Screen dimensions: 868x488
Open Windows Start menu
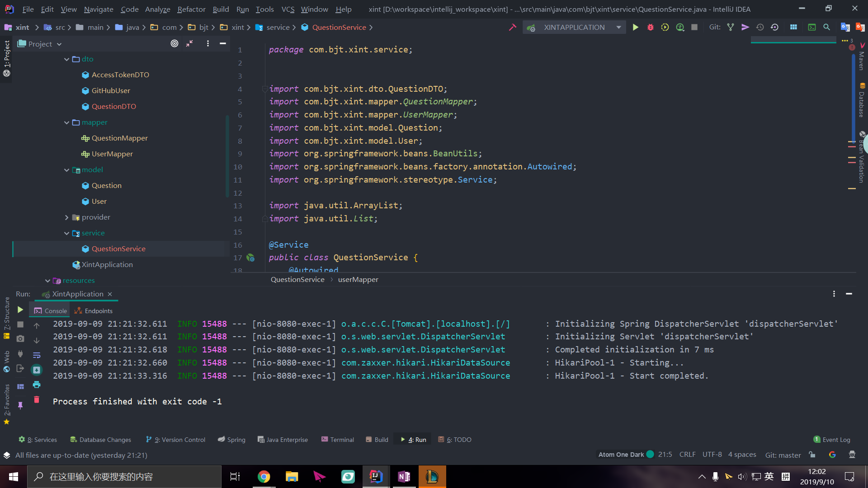click(14, 477)
